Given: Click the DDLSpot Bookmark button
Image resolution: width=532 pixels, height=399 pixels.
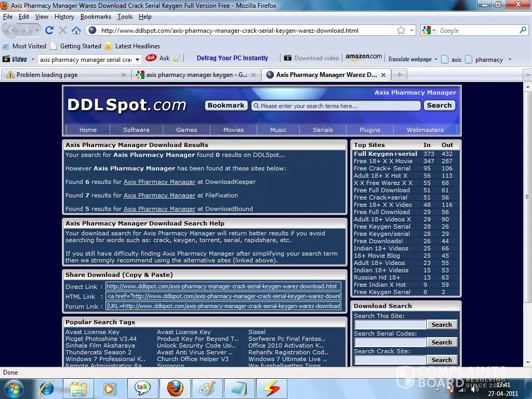Looking at the screenshot, I should click(225, 105).
